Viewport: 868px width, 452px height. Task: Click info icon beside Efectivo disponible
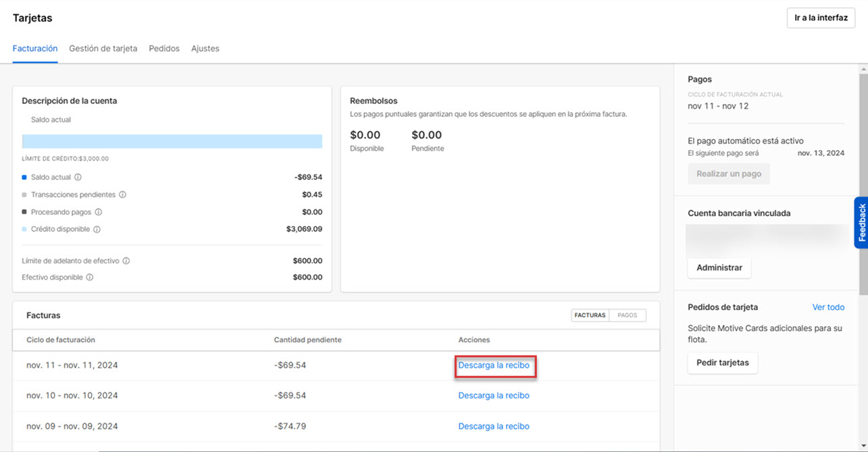pos(90,278)
